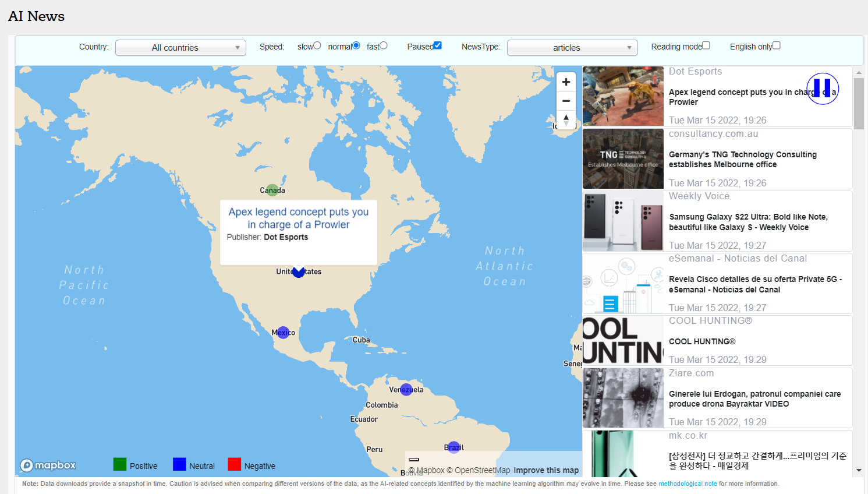This screenshot has width=868, height=494.
Task: Open the Samsung Galaxy S22 Ultra article thumbnail
Action: (623, 221)
